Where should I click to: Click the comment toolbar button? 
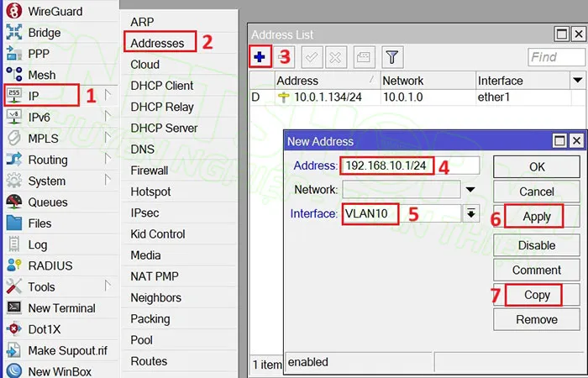coord(364,57)
